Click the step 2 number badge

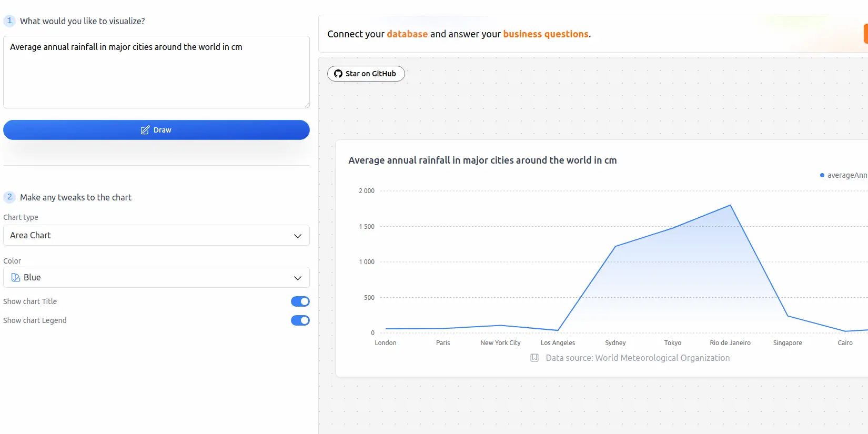tap(9, 197)
